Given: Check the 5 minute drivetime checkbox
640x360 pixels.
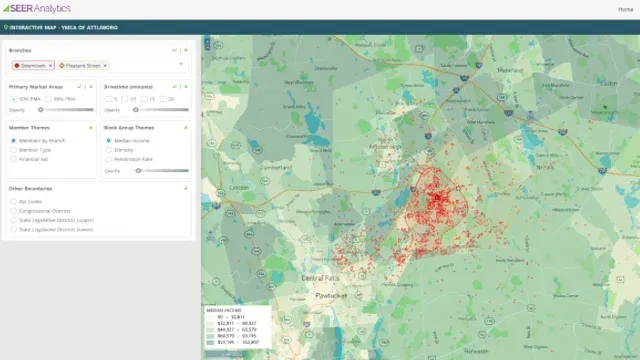Looking at the screenshot, I should coord(109,99).
